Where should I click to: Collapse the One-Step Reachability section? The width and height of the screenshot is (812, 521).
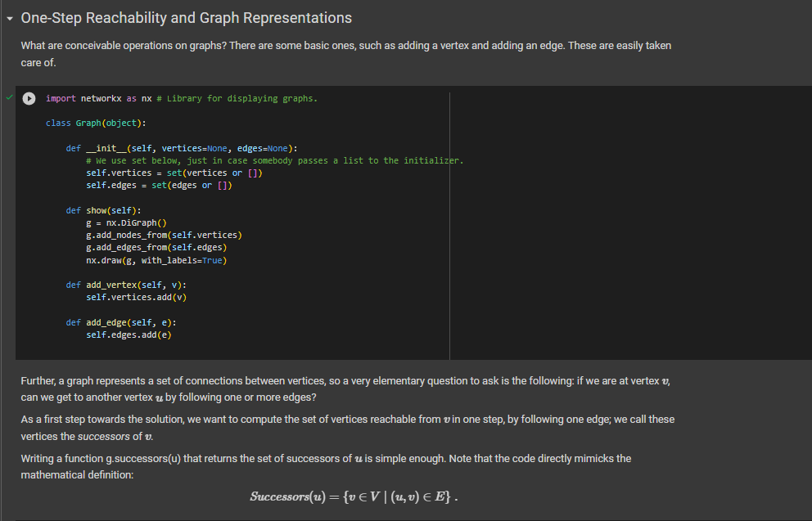tap(9, 17)
